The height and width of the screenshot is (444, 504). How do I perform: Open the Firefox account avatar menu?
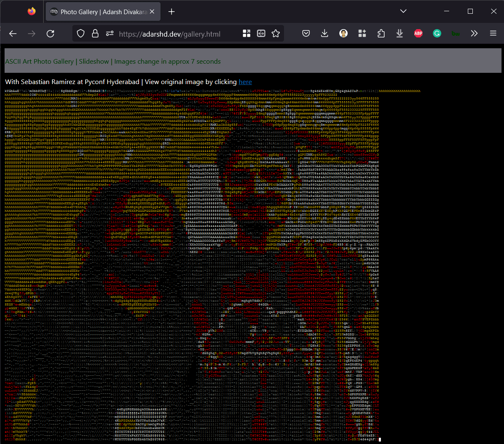coord(343,34)
